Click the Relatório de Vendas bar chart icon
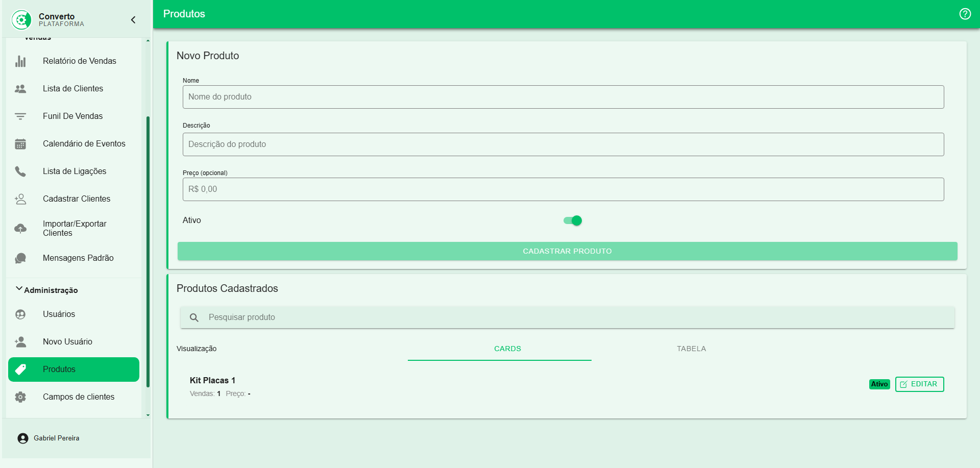This screenshot has height=468, width=980. (20, 61)
